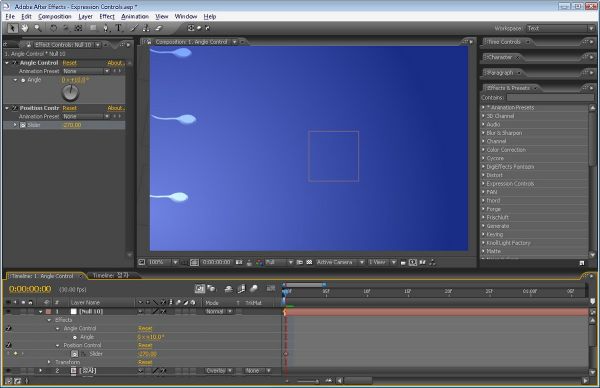Collapse Angle Control effect in Effect Controls
Viewport: 600px width, 388px height.
(7, 63)
